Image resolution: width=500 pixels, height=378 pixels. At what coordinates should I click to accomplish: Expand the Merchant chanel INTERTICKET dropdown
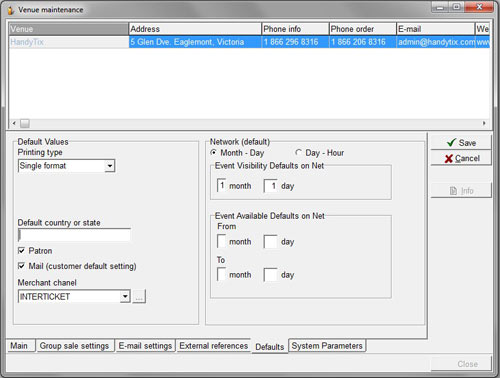[x=125, y=296]
